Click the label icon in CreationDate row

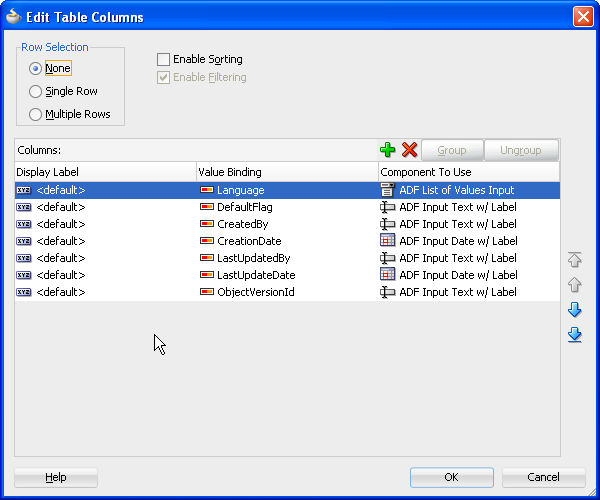tap(24, 241)
